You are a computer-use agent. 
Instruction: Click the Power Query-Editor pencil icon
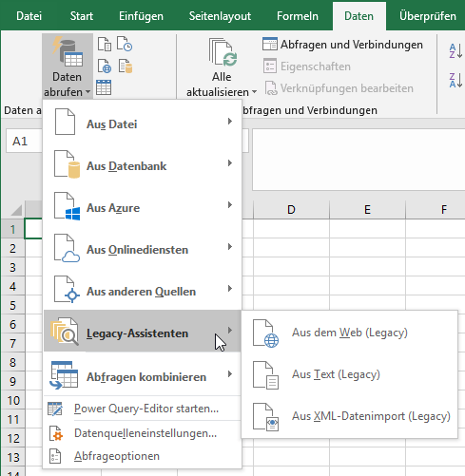(x=55, y=409)
